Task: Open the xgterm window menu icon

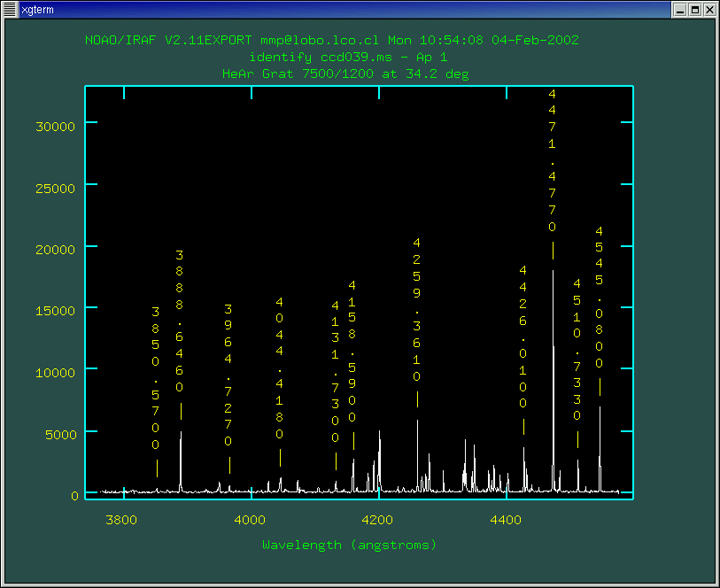Action: tap(10, 9)
